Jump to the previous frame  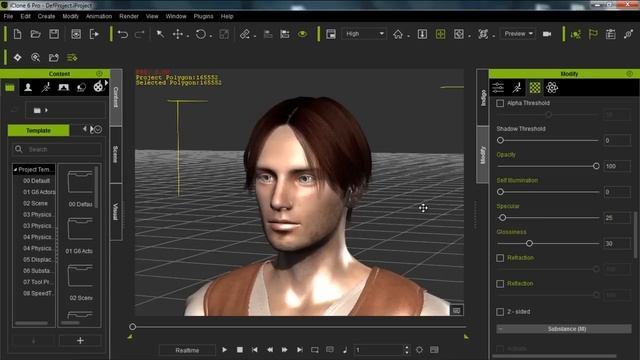click(x=270, y=350)
